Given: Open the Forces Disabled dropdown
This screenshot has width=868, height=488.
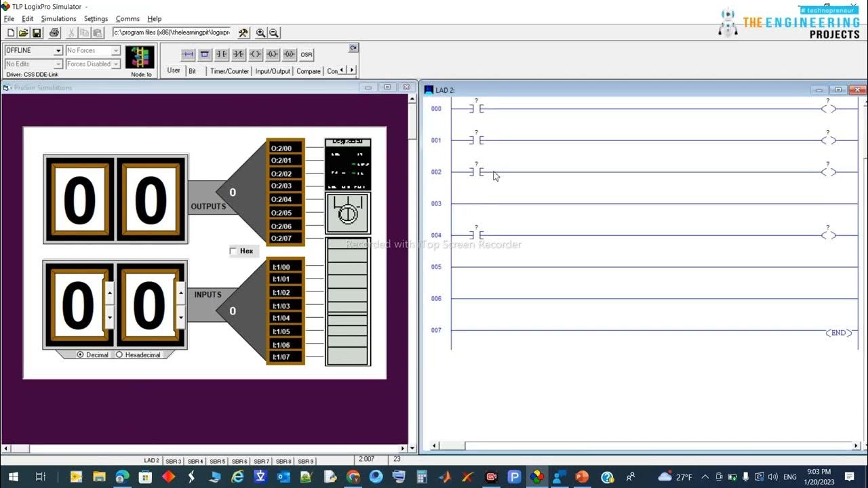Looking at the screenshot, I should 116,64.
